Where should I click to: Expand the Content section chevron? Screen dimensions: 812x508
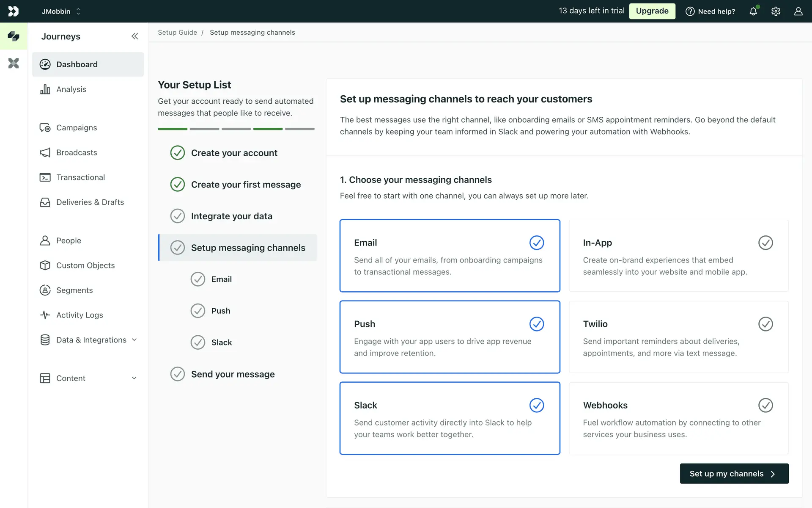coord(134,378)
